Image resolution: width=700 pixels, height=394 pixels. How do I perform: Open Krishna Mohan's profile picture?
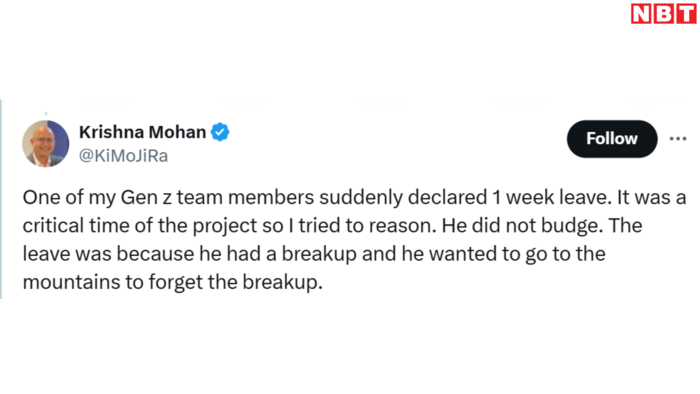click(x=46, y=144)
